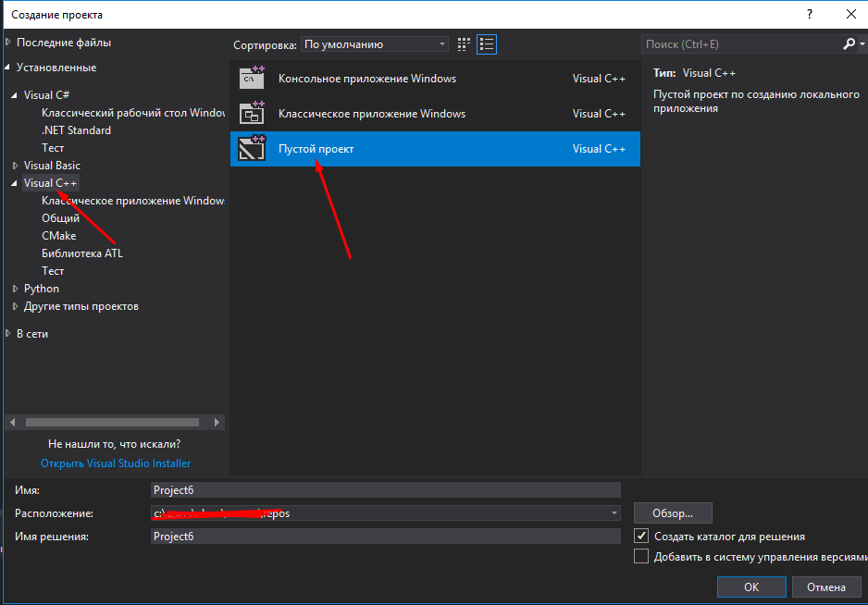The image size is (868, 605).
Task: Select CMake under Visual C++
Action: pos(59,236)
